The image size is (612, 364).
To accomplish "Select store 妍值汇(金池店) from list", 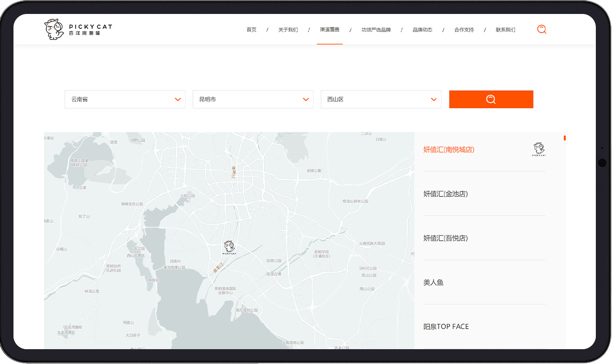I will 445,194.
